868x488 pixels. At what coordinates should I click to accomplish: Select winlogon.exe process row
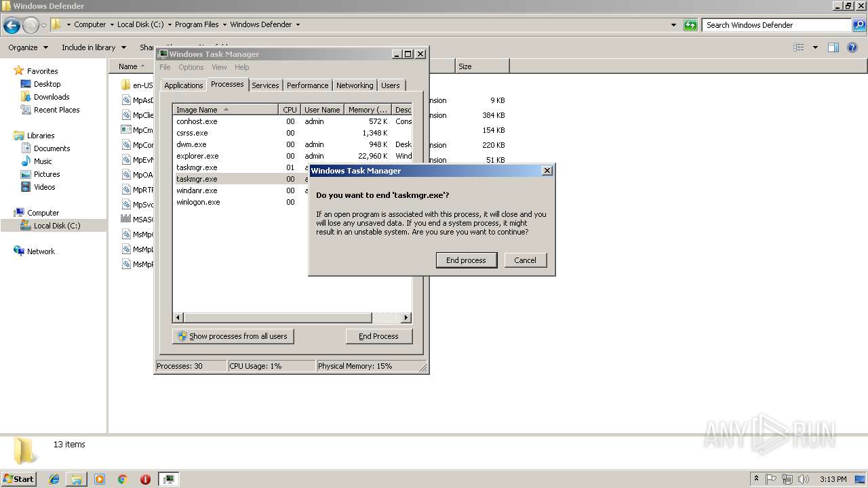tap(241, 202)
